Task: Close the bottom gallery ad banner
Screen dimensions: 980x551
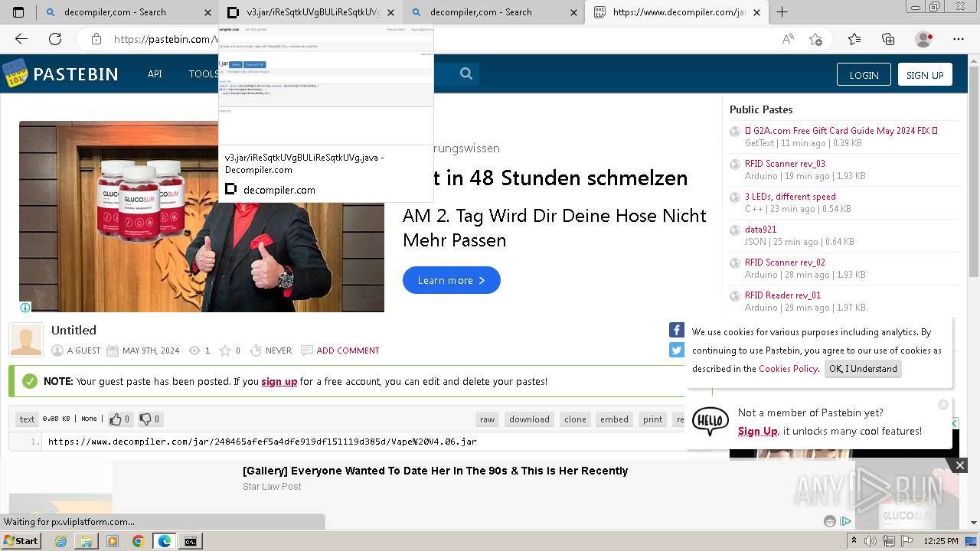Action: 959,465
